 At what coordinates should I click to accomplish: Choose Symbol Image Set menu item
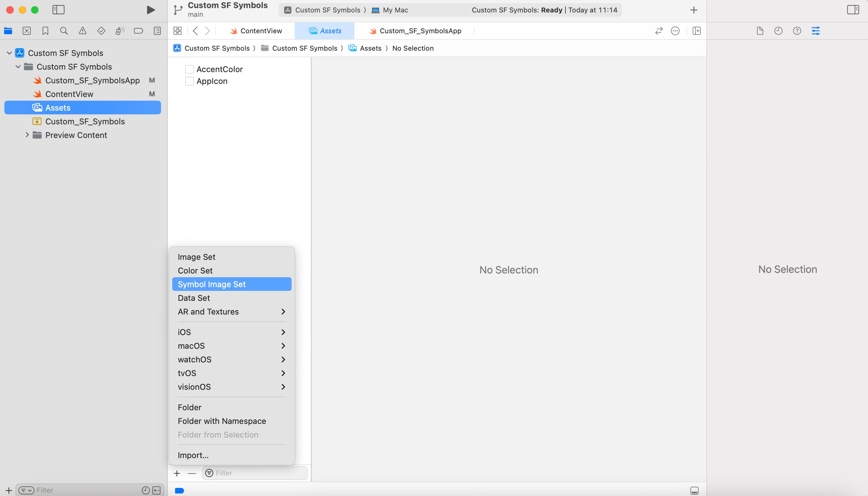[232, 284]
